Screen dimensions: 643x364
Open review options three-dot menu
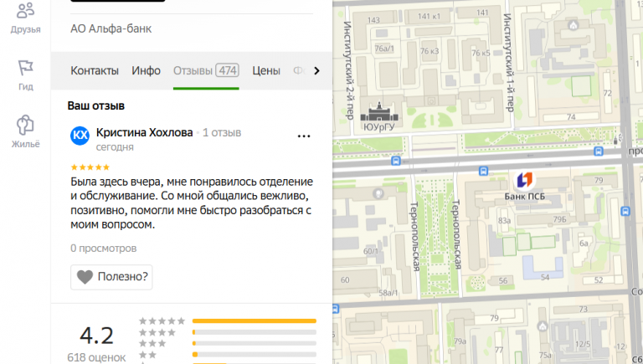coord(304,136)
